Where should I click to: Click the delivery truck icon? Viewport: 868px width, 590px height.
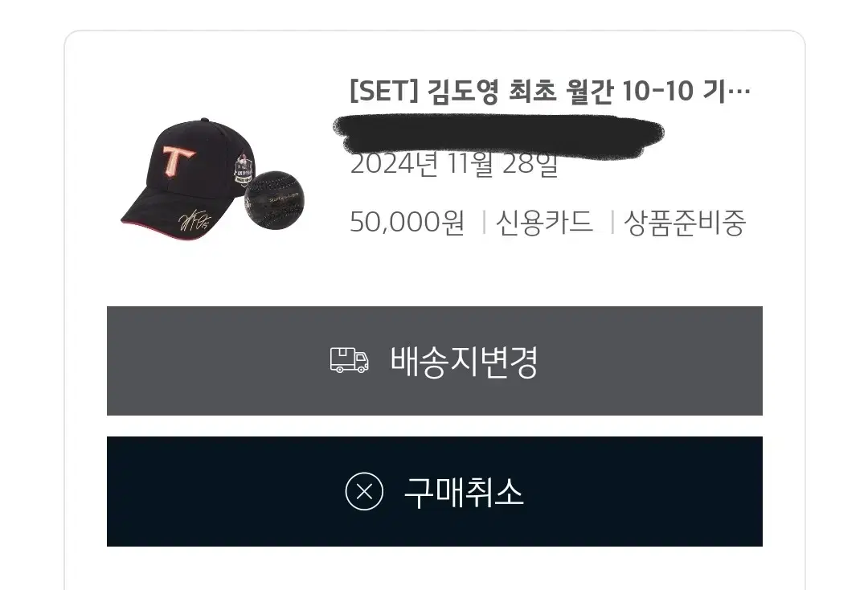tap(350, 361)
